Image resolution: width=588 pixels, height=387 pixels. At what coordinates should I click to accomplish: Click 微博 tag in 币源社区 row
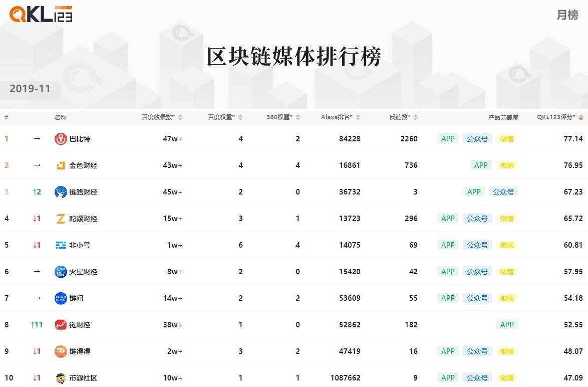click(x=507, y=378)
